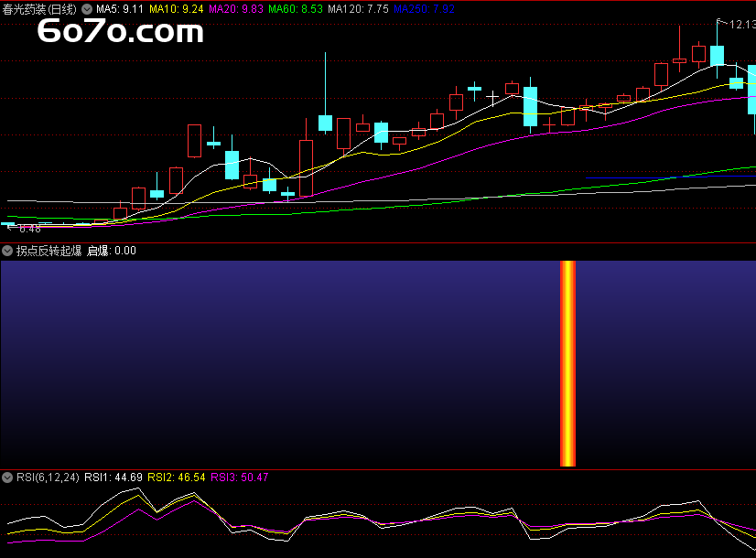
Task: Click the tall upper-shadow cyan candlestick
Action: coord(326,123)
